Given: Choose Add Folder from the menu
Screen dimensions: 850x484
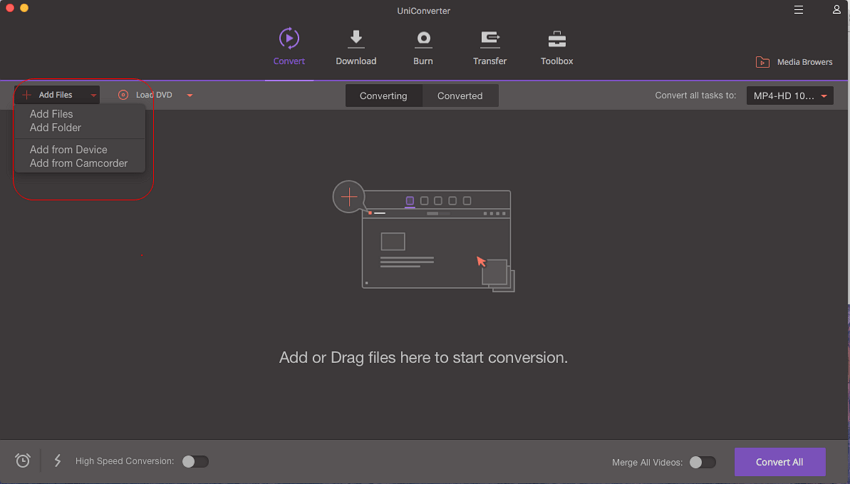Looking at the screenshot, I should click(55, 128).
